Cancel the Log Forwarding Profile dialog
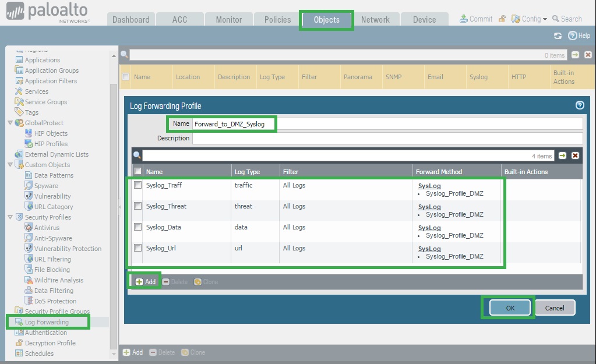 (x=554, y=308)
